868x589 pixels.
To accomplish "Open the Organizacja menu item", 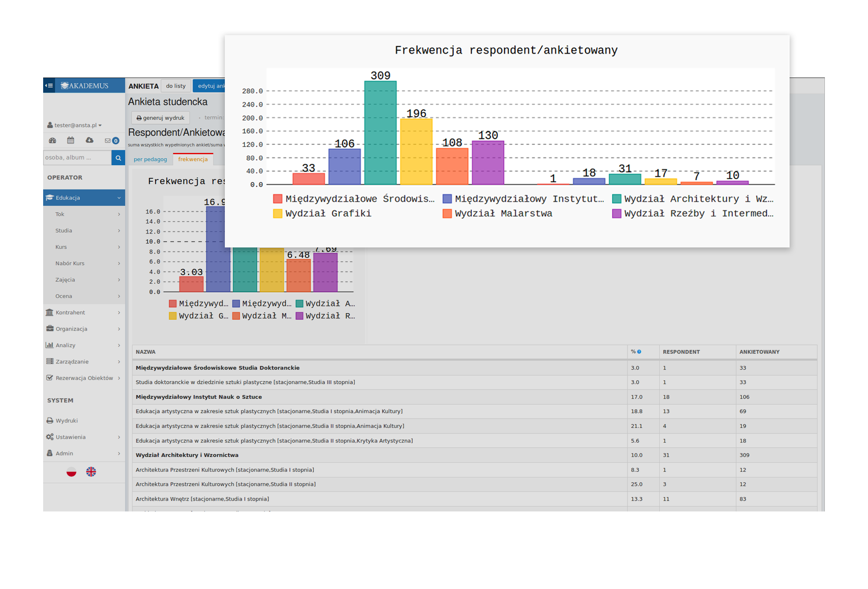I will 84,329.
